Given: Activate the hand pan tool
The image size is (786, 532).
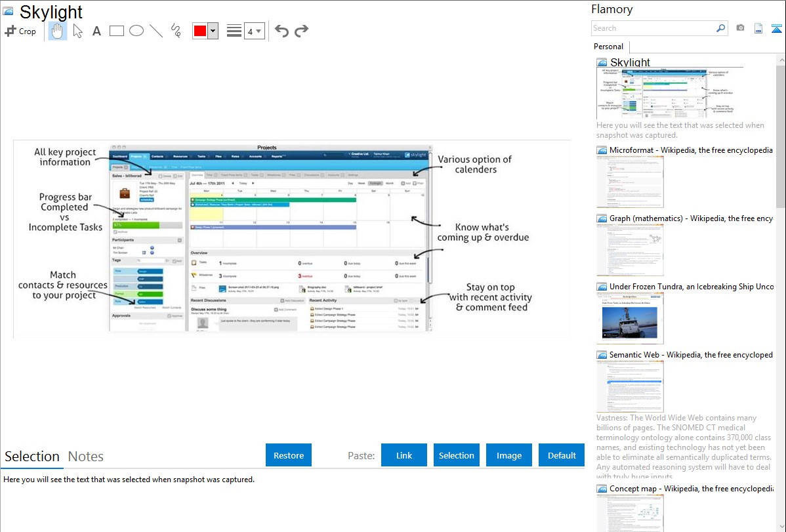Looking at the screenshot, I should click(x=58, y=31).
